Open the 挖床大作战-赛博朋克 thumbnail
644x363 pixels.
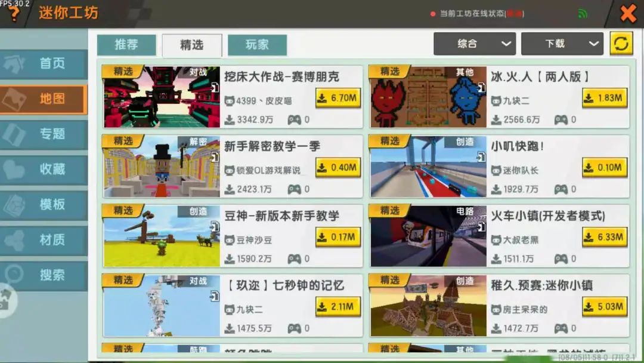tap(162, 97)
